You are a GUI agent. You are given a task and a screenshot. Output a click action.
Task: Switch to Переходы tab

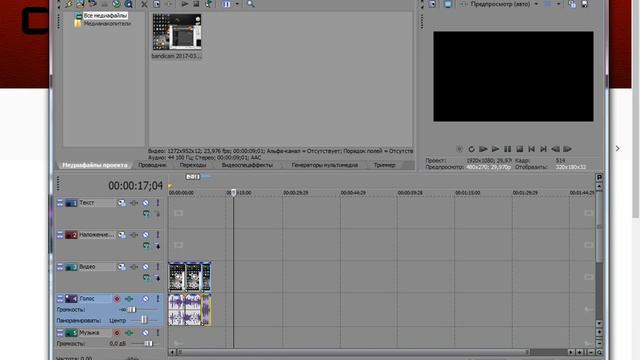click(193, 165)
